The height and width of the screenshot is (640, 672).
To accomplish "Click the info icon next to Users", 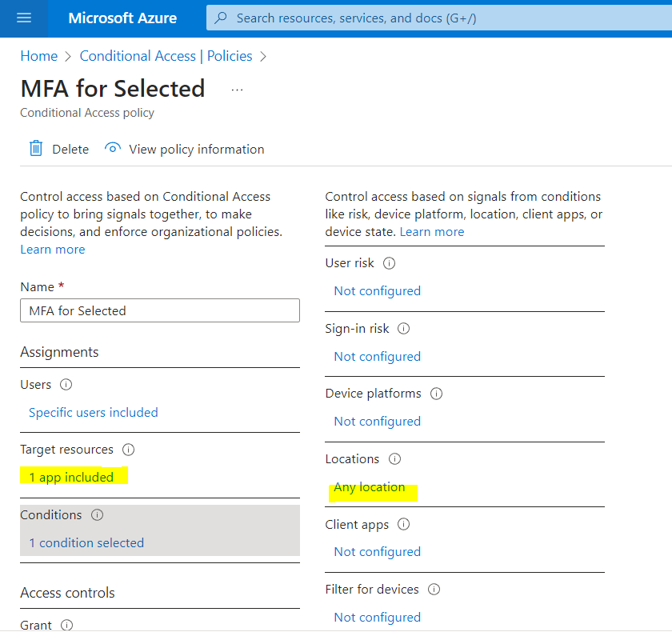I will (66, 385).
